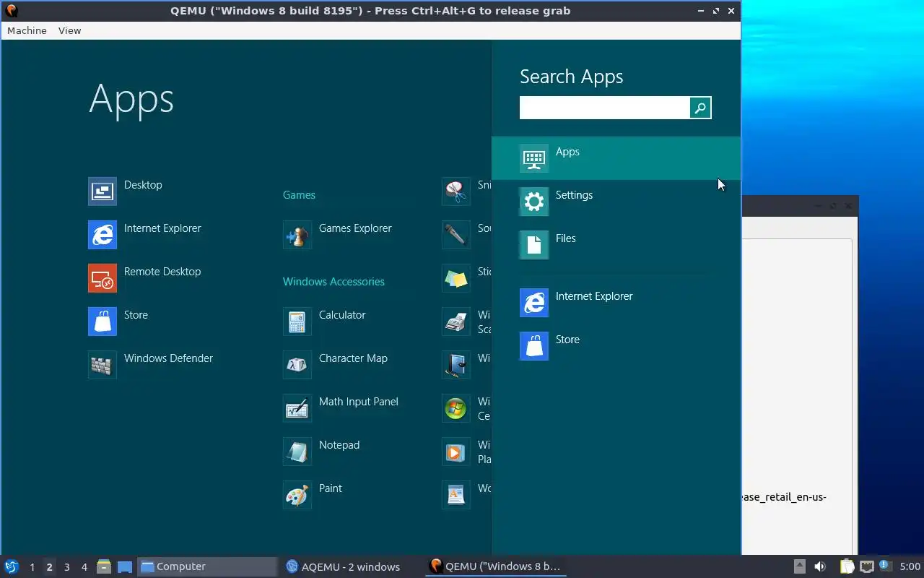Switch to workspace 2

[49, 567]
